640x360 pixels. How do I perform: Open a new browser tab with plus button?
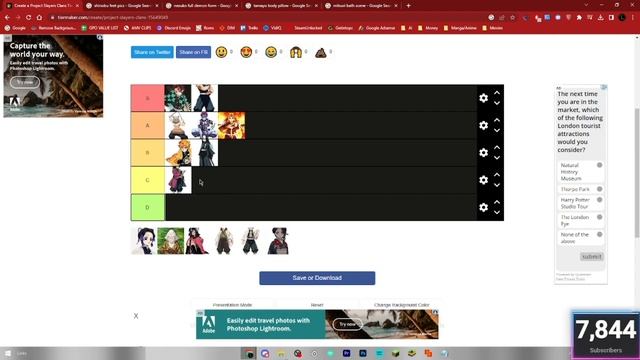[x=408, y=6]
